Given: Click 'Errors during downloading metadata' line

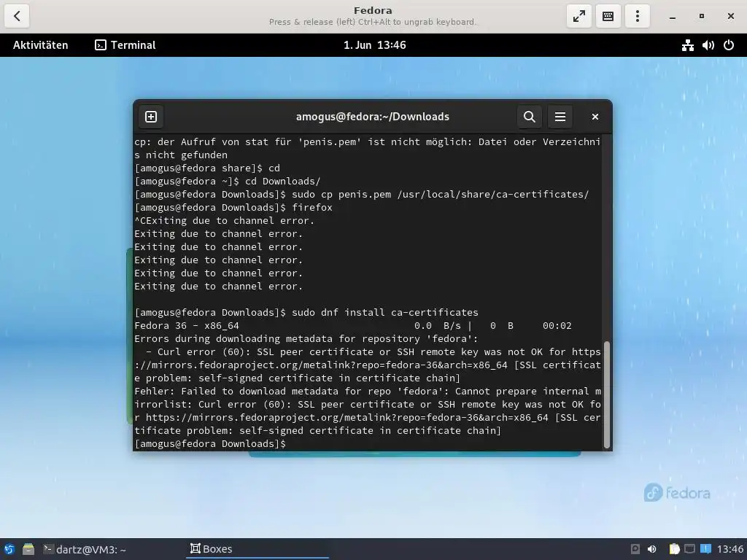Looking at the screenshot, I should [x=306, y=338].
